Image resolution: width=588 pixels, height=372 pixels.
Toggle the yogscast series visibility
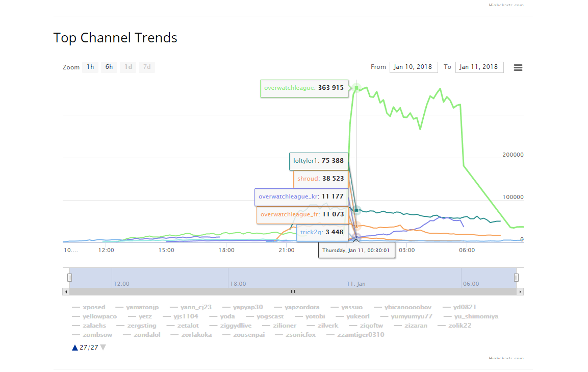265,316
